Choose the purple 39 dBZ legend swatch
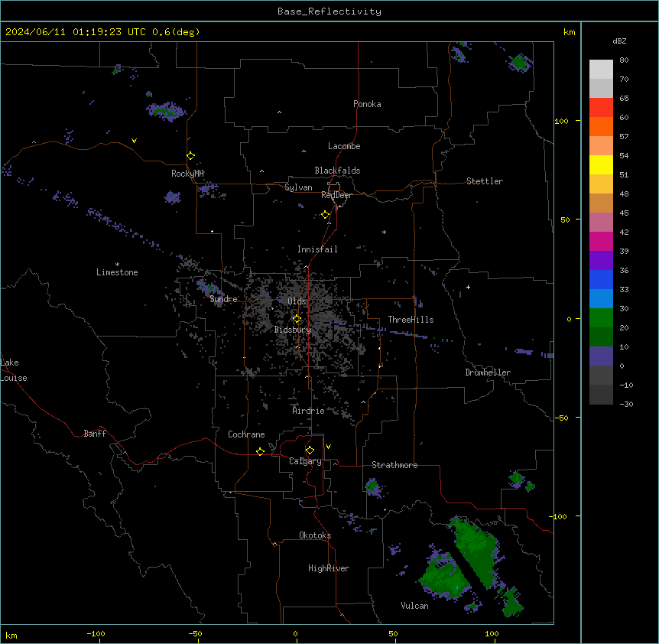Image resolution: width=659 pixels, height=644 pixels. pyautogui.click(x=601, y=261)
